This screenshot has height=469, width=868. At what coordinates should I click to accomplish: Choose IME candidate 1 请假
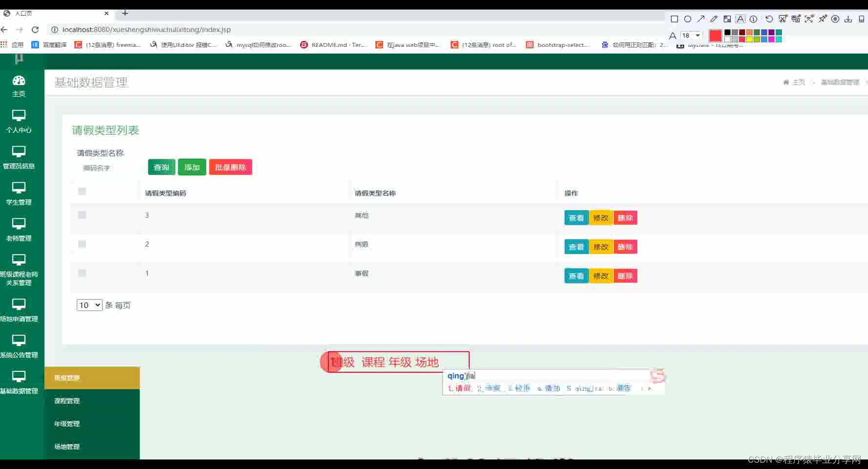click(459, 388)
